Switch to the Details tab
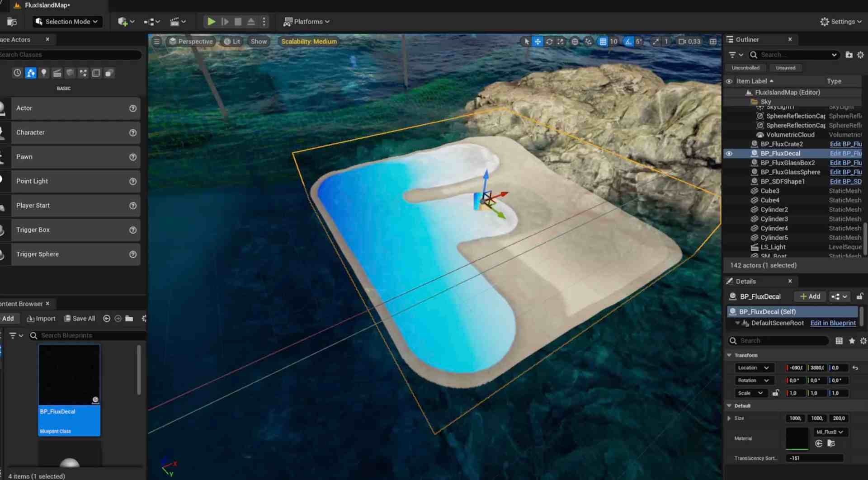868x480 pixels. click(745, 281)
